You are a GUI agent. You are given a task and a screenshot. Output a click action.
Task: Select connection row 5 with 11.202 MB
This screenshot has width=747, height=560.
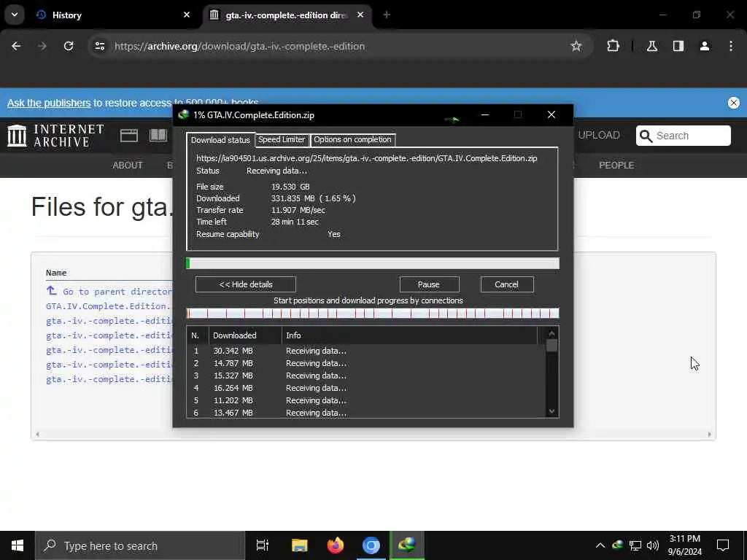pyautogui.click(x=366, y=400)
